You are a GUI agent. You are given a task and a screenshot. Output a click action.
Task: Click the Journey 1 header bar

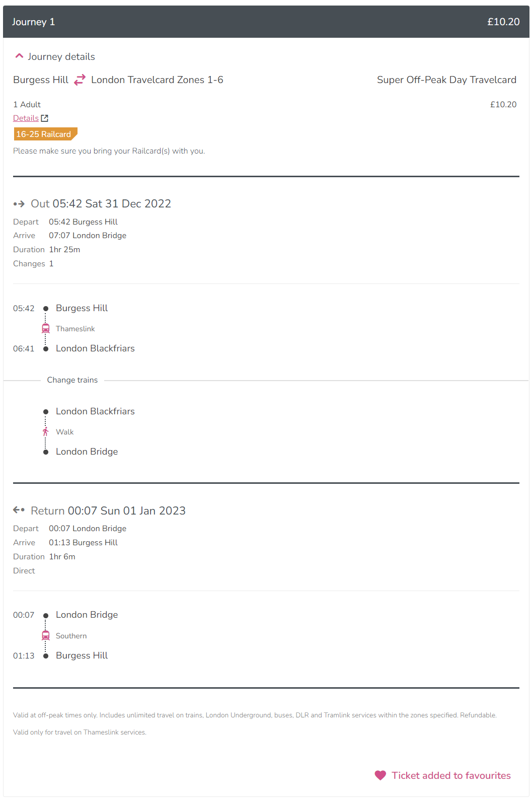tap(266, 22)
